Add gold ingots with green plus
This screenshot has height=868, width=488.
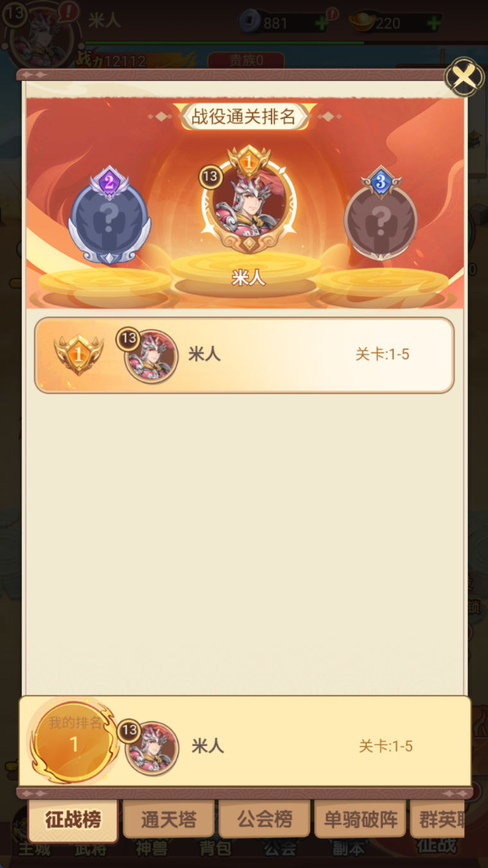click(x=433, y=24)
